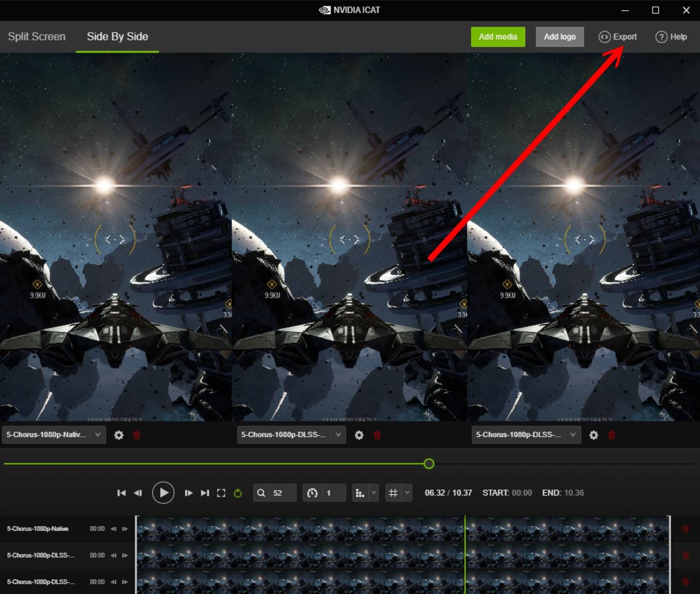Screen dimensions: 700x594
Task: Click the magnifier zoom icon
Action: coord(261,493)
